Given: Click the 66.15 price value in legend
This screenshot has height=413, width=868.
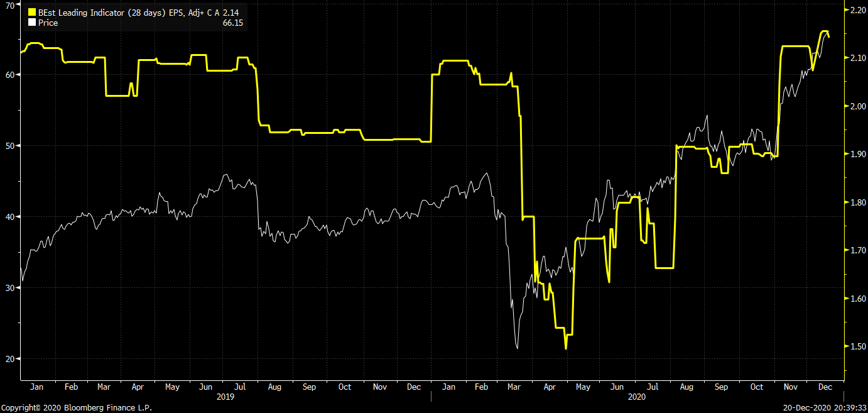Looking at the screenshot, I should click(x=233, y=23).
